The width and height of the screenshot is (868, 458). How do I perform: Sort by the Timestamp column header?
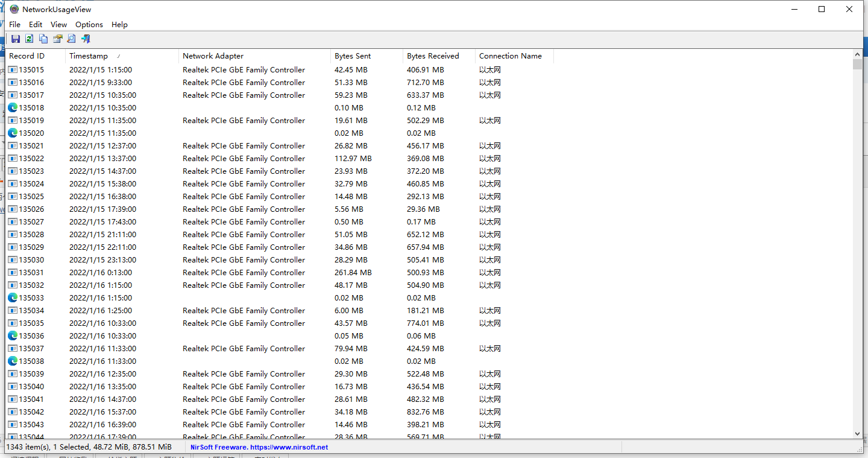122,56
